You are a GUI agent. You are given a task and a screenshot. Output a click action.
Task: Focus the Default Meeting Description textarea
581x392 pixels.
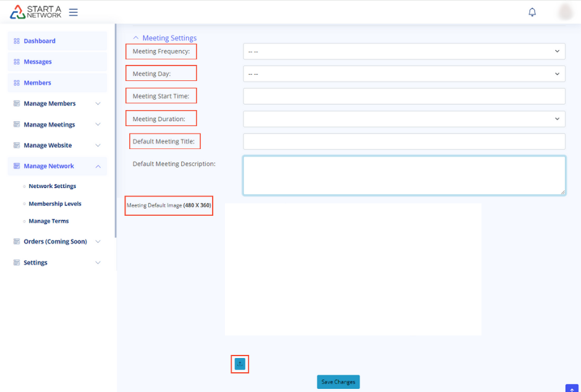pos(404,175)
